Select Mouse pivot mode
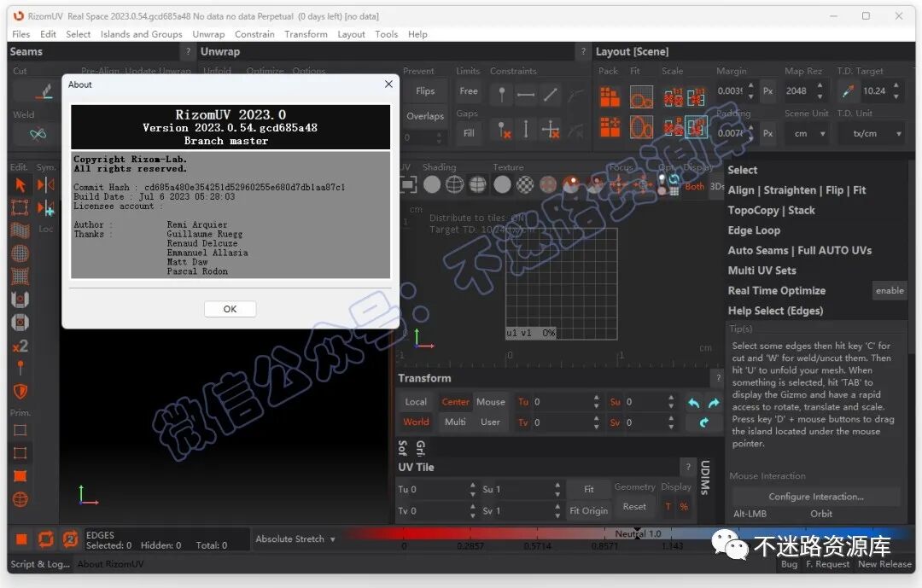922x588 pixels. pyautogui.click(x=490, y=402)
